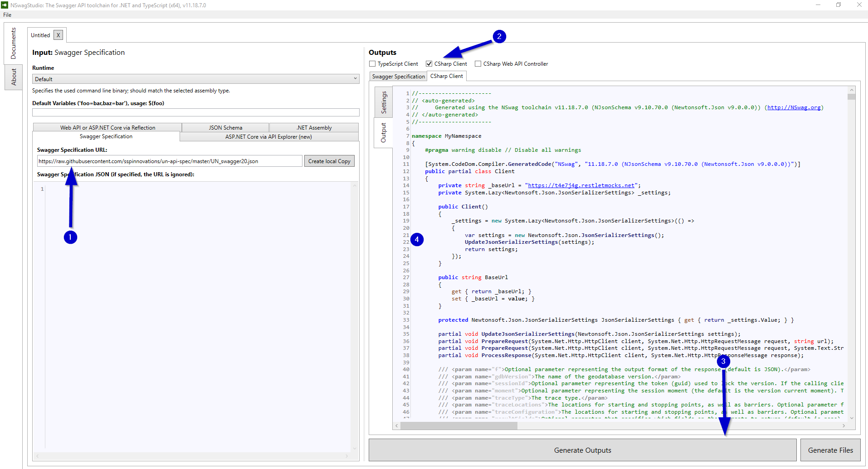The width and height of the screenshot is (868, 469).
Task: Select Web API or ASP.NET Core via Reflection tab
Action: click(107, 128)
